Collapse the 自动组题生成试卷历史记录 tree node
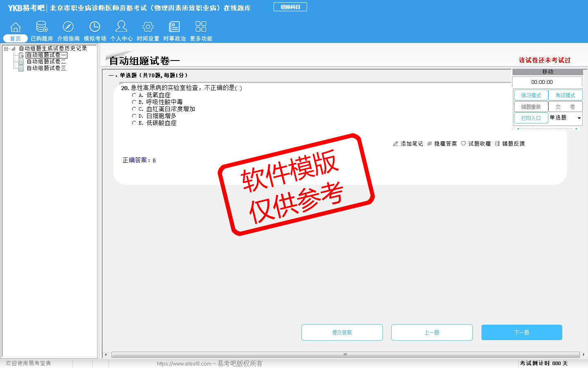The height and width of the screenshot is (368, 588). (x=6, y=49)
